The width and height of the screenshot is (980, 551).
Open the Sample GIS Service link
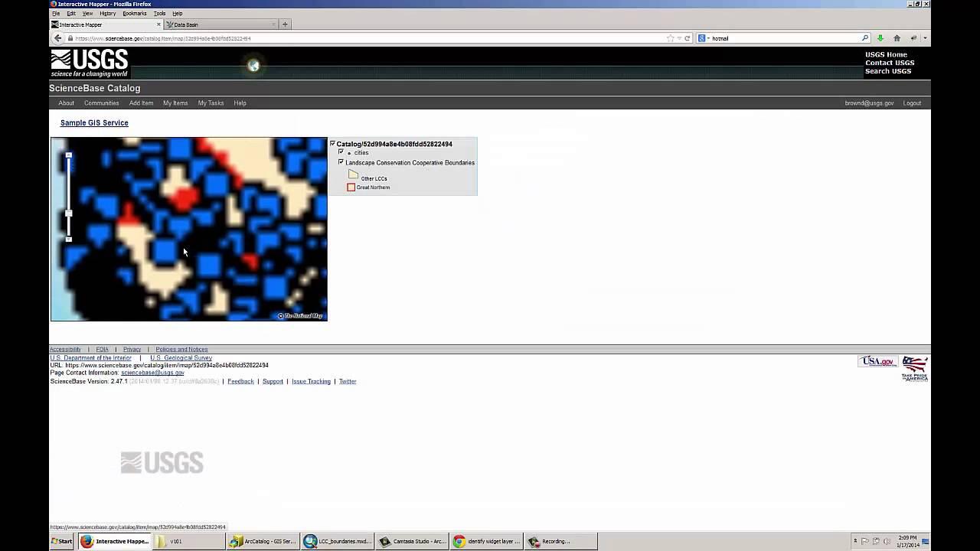click(94, 122)
